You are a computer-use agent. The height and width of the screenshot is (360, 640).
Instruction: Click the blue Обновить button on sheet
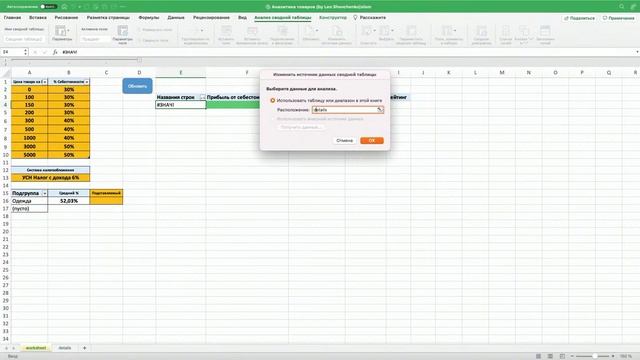pyautogui.click(x=137, y=86)
